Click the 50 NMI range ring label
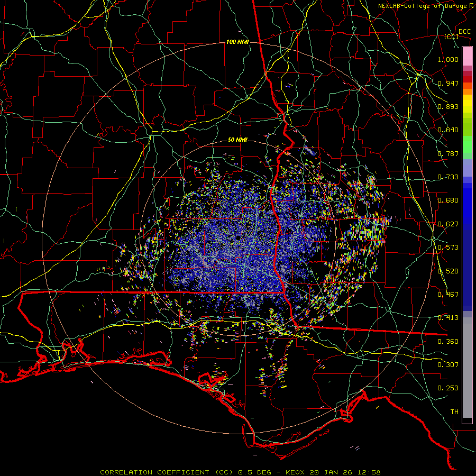 pyautogui.click(x=237, y=140)
